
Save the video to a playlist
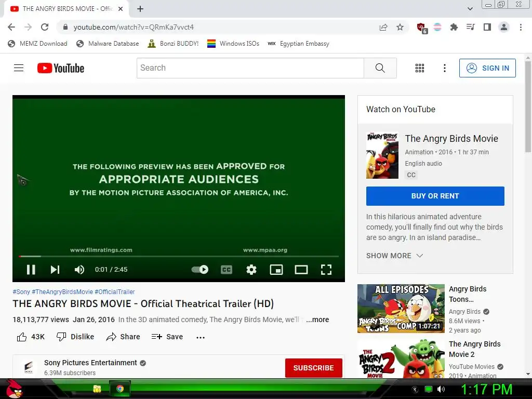coord(167,337)
